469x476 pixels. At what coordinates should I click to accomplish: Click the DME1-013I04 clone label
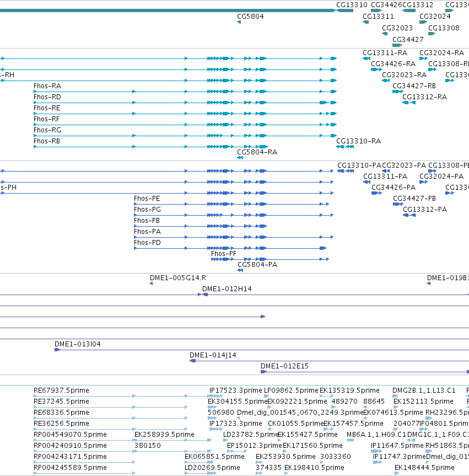click(x=78, y=344)
